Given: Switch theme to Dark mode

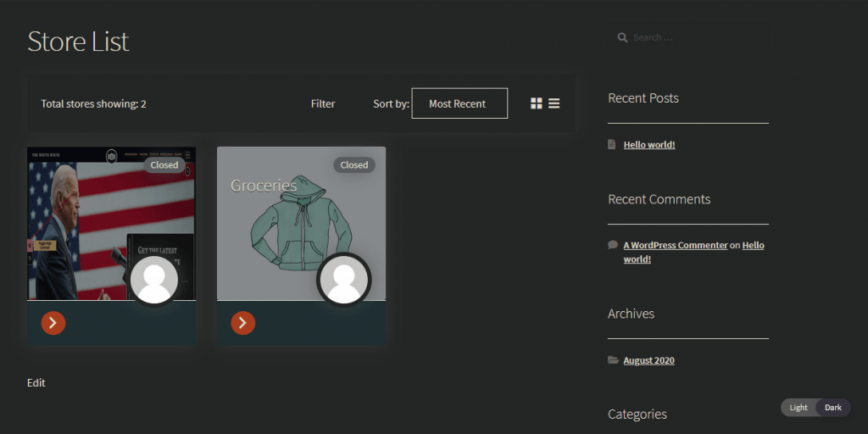Looking at the screenshot, I should point(833,408).
